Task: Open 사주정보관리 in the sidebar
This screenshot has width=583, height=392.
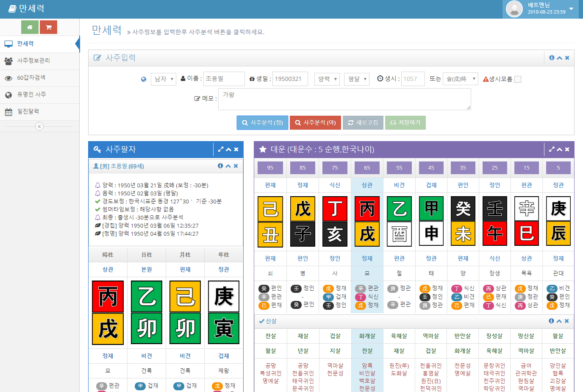Action: [x=40, y=61]
